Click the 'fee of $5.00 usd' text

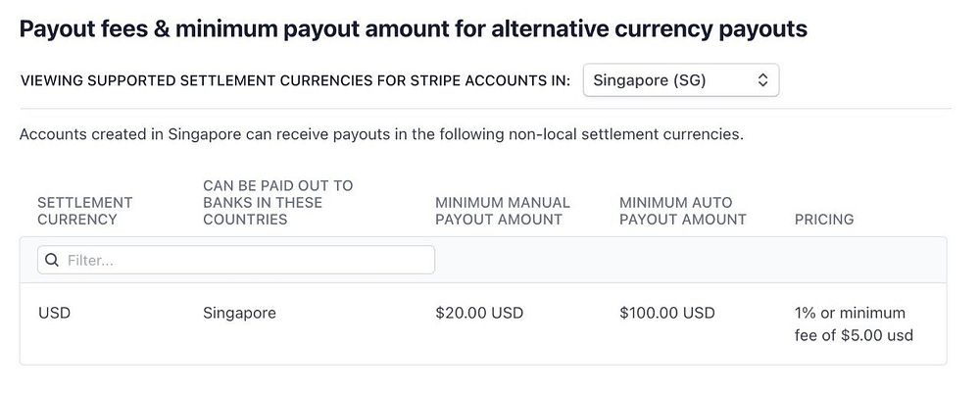855,337
